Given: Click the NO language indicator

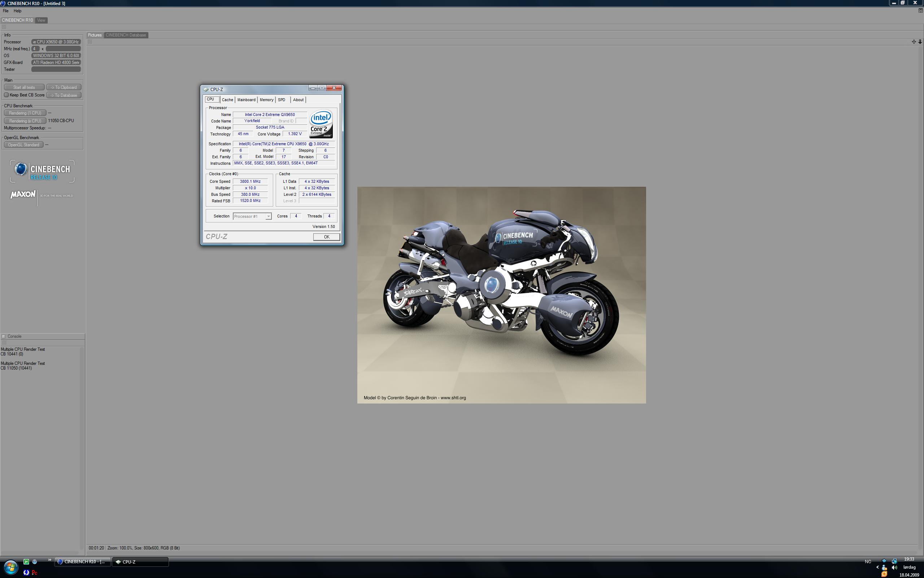Looking at the screenshot, I should pyautogui.click(x=868, y=561).
